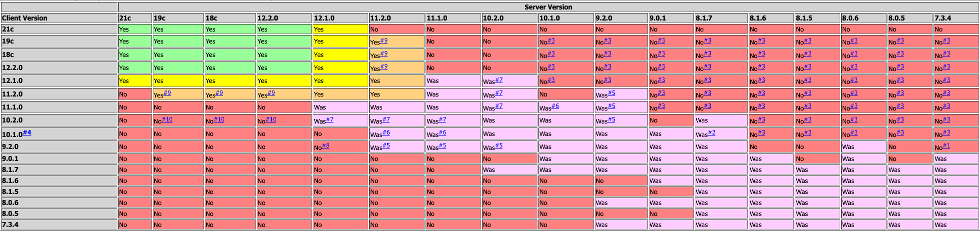The width and height of the screenshot is (980, 231).
Task: Click #3 link in 19c client row, 7.3.4 column
Action: 947,40
